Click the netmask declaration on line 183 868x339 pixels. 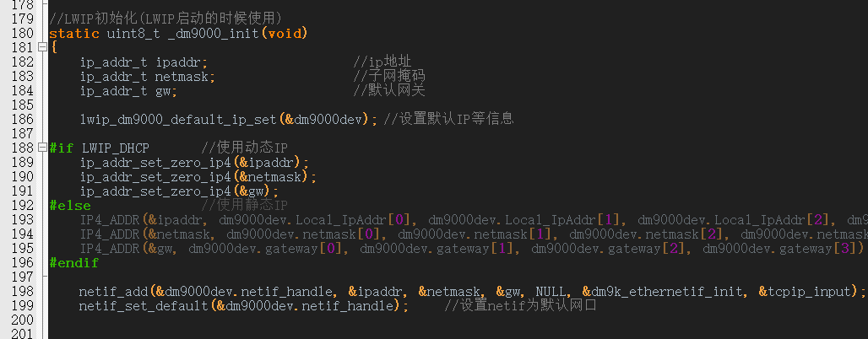182,76
